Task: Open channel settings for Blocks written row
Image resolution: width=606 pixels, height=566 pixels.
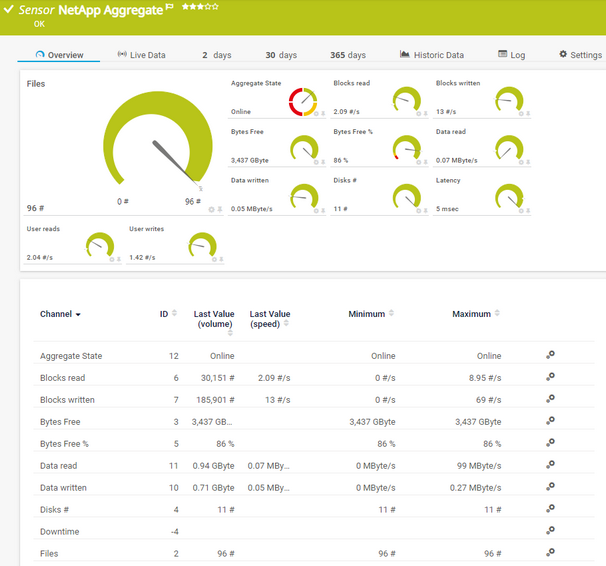Action: [x=550, y=399]
